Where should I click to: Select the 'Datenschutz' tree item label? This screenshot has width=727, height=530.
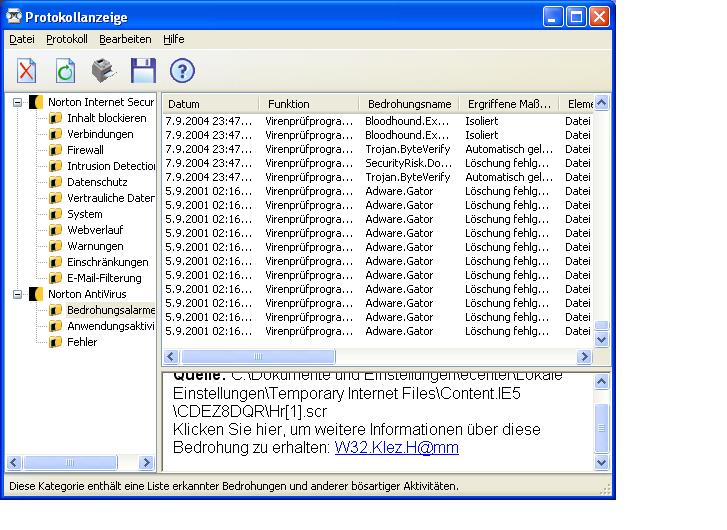coord(97,182)
